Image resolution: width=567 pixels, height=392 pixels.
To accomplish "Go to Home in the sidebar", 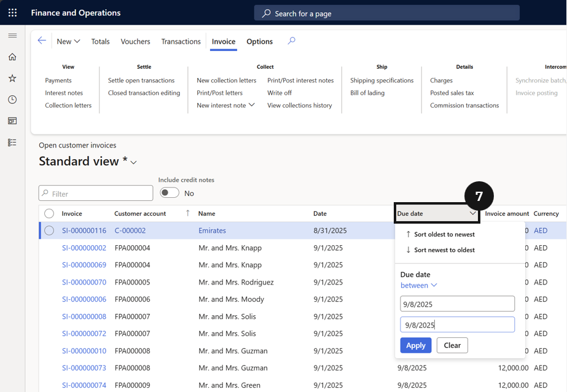I will [13, 57].
